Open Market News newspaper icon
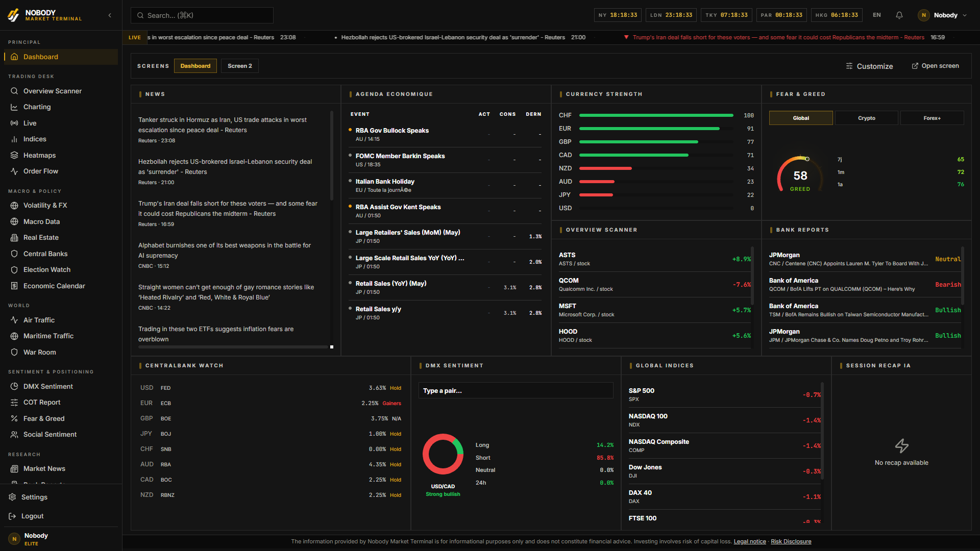This screenshot has width=980, height=551. (14, 468)
